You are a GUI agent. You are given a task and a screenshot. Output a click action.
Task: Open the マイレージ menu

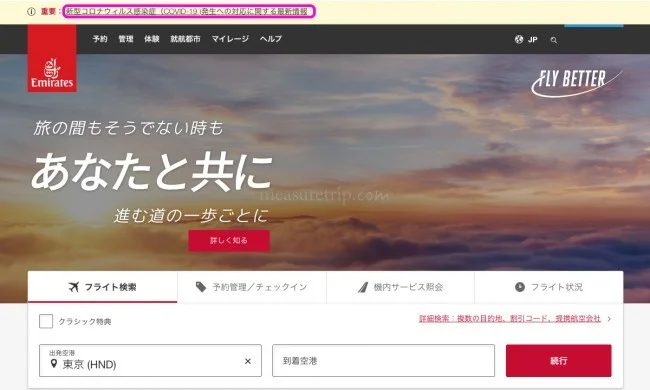pos(230,39)
